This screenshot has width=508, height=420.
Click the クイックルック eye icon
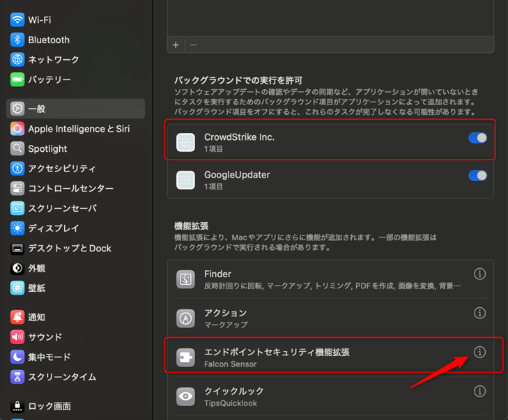point(185,396)
